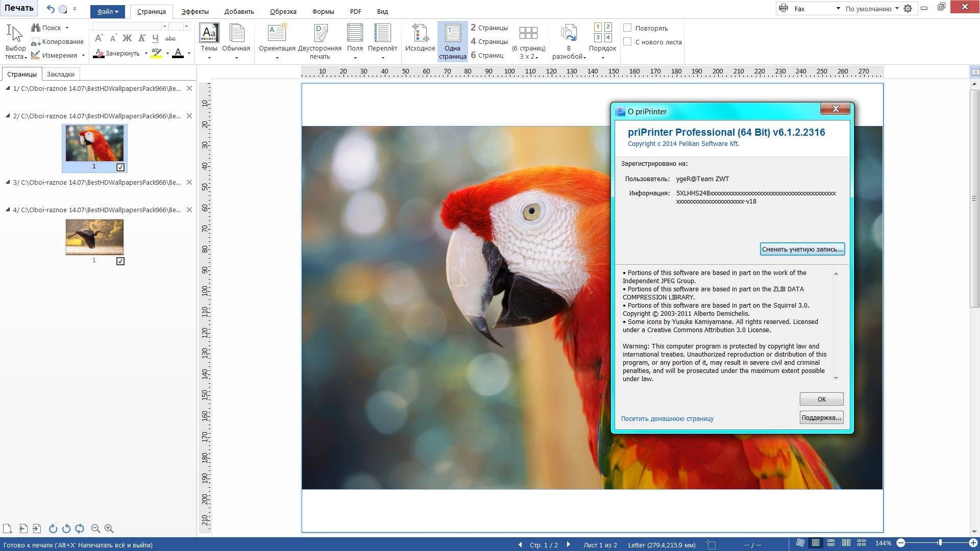Viewport: 980px width, 551px height.
Task: Click the zoom-out magnifier in bottom-left toolbar
Action: pos(95,529)
